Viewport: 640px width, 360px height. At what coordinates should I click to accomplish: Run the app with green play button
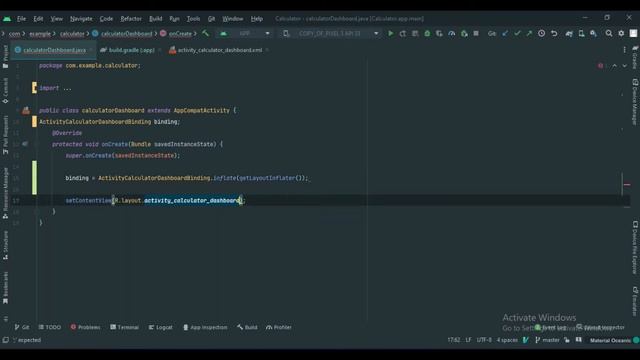[391, 33]
